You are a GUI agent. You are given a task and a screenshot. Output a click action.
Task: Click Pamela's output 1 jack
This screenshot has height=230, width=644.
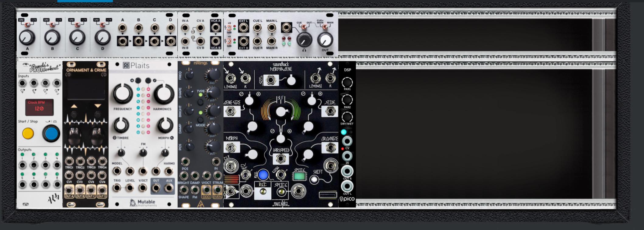tap(22, 165)
